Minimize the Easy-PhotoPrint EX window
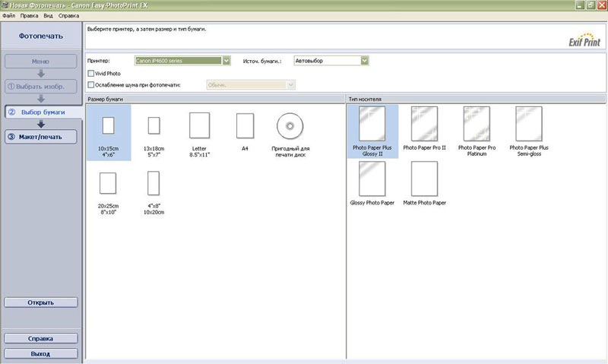 tap(580, 5)
